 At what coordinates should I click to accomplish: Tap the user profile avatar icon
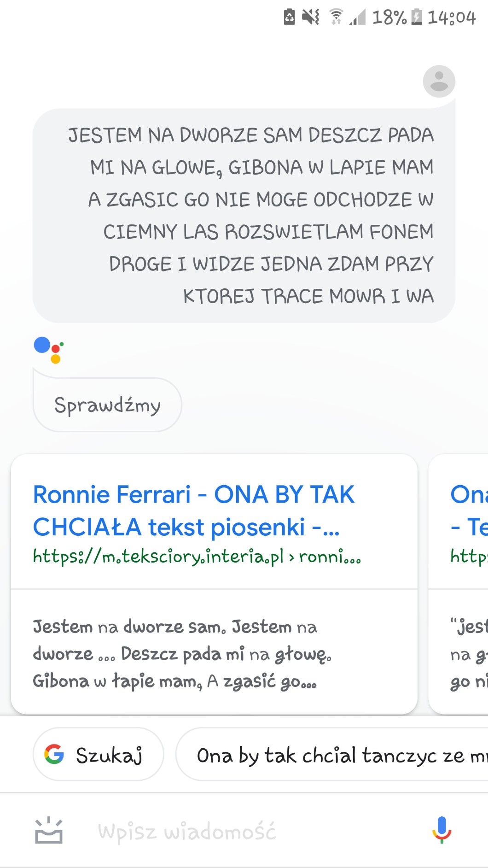pyautogui.click(x=439, y=81)
